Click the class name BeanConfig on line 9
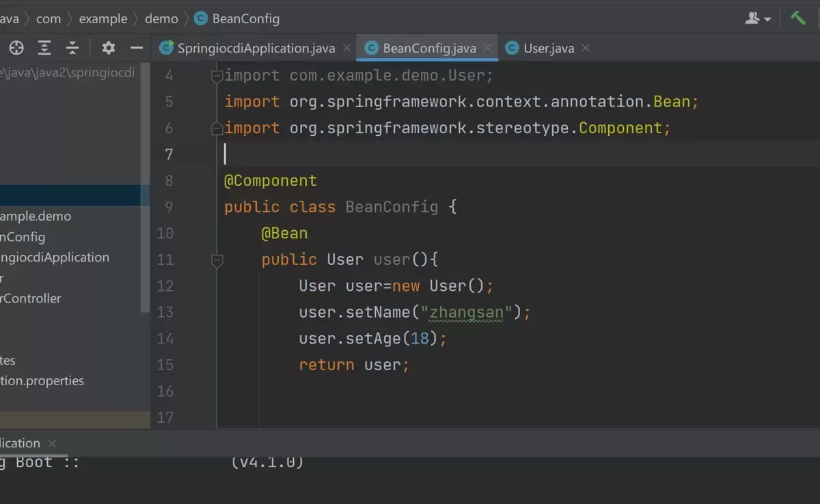 click(x=392, y=207)
